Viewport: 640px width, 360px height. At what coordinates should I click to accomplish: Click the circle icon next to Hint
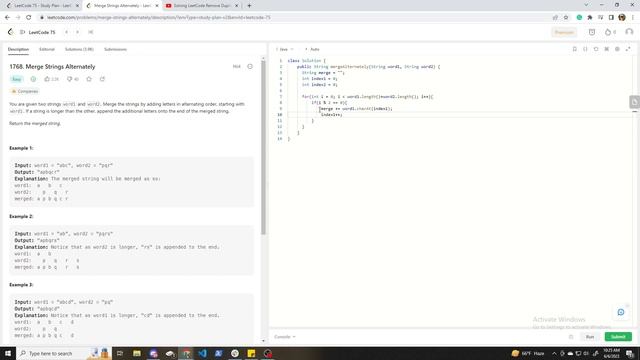click(x=250, y=67)
